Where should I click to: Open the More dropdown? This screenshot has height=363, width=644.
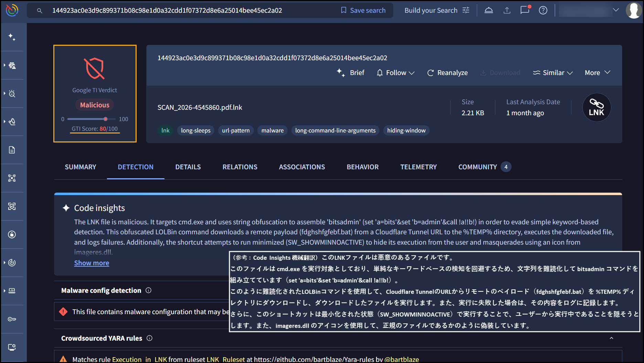pos(598,73)
